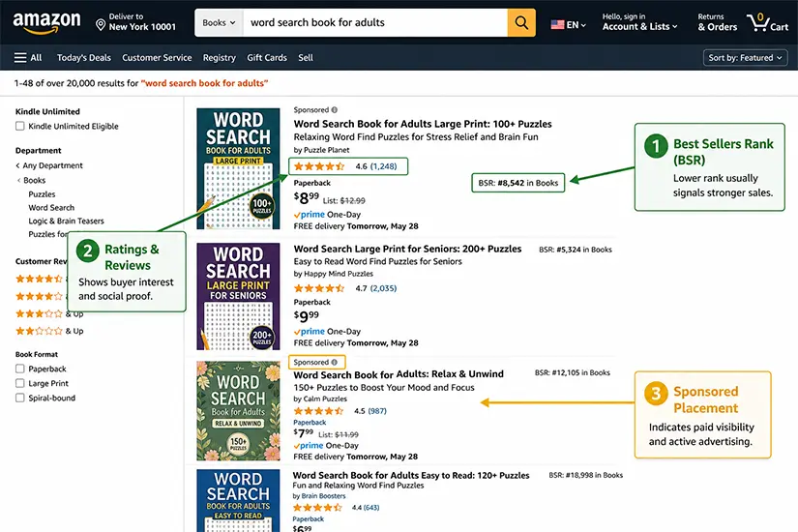This screenshot has width=798, height=532.
Task: Open the shopping cart icon
Action: (x=757, y=22)
